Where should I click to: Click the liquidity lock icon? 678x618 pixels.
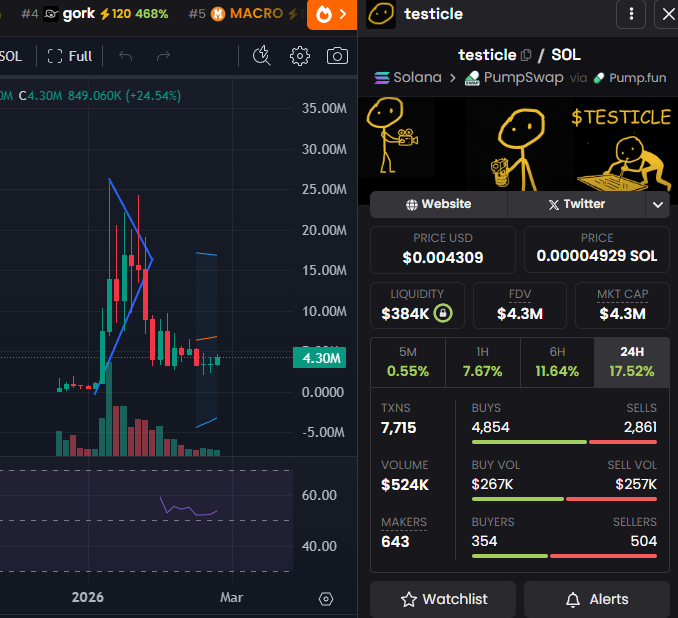(443, 313)
